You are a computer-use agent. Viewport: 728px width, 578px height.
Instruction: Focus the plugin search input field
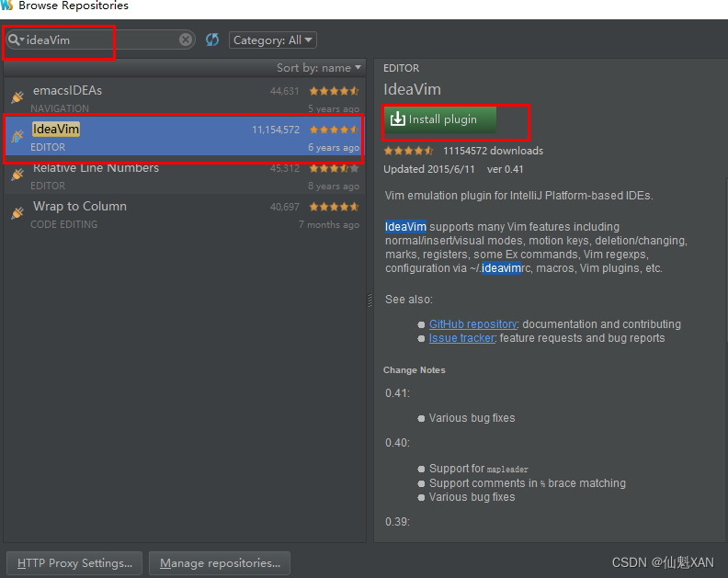click(100, 40)
